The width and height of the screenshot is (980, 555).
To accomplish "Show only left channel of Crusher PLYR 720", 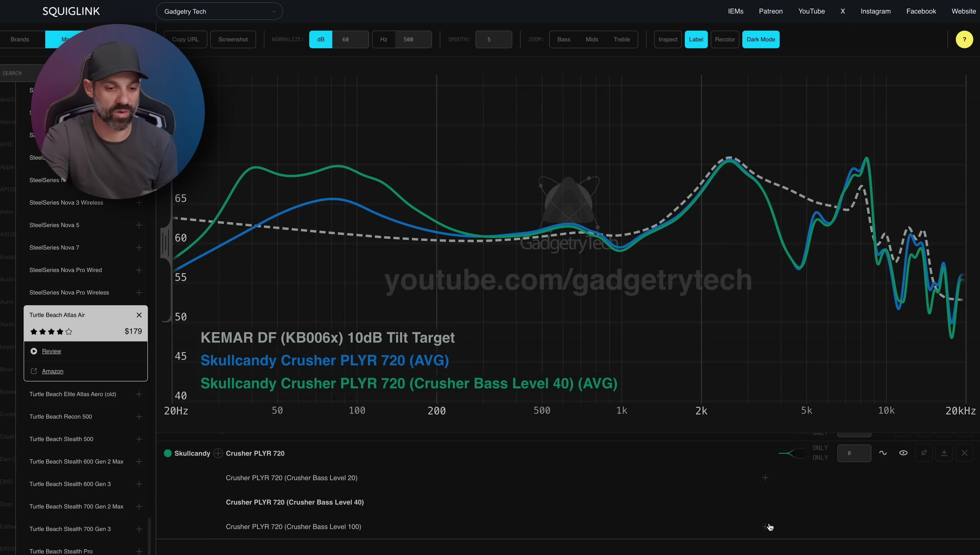I will 820,448.
